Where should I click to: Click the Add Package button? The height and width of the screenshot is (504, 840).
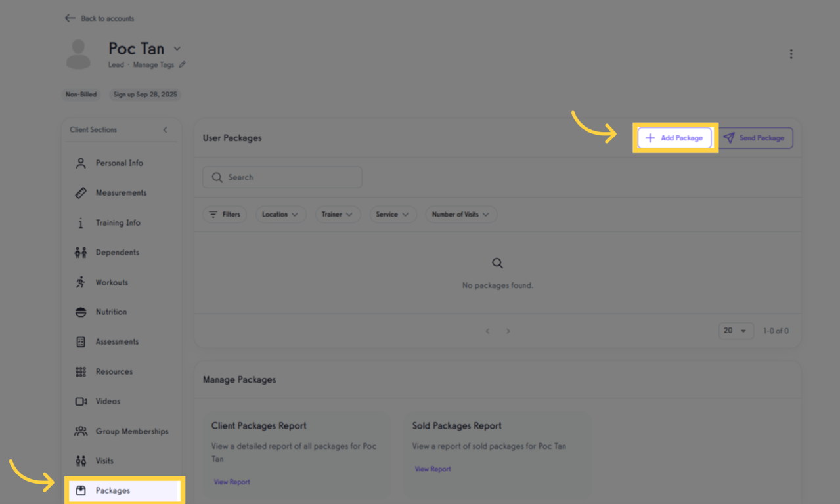[x=675, y=138]
